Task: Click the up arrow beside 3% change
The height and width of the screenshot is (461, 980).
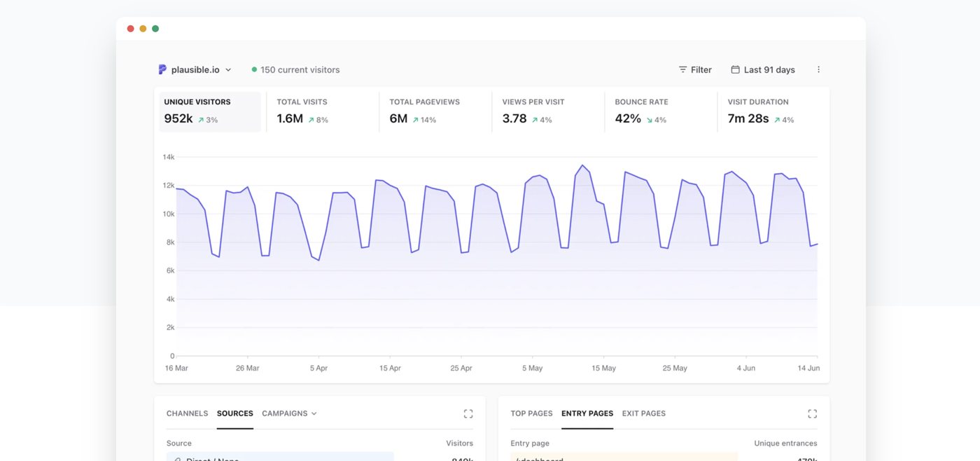Action: 201,120
